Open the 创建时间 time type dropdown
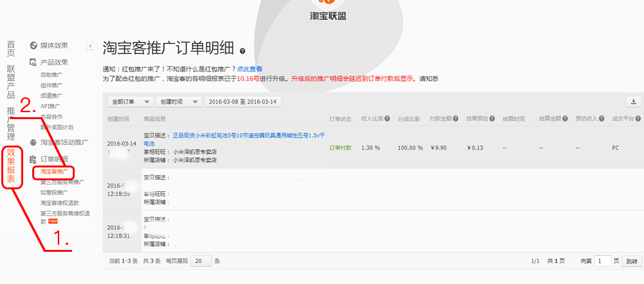Viewport: 644px width, 284px height. pos(177,102)
